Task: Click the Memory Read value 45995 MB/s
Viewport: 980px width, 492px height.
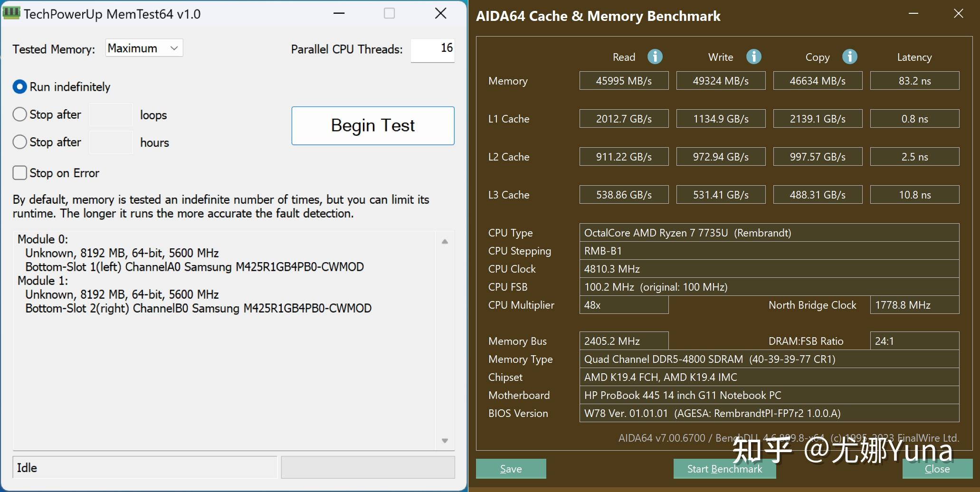Action: (624, 81)
